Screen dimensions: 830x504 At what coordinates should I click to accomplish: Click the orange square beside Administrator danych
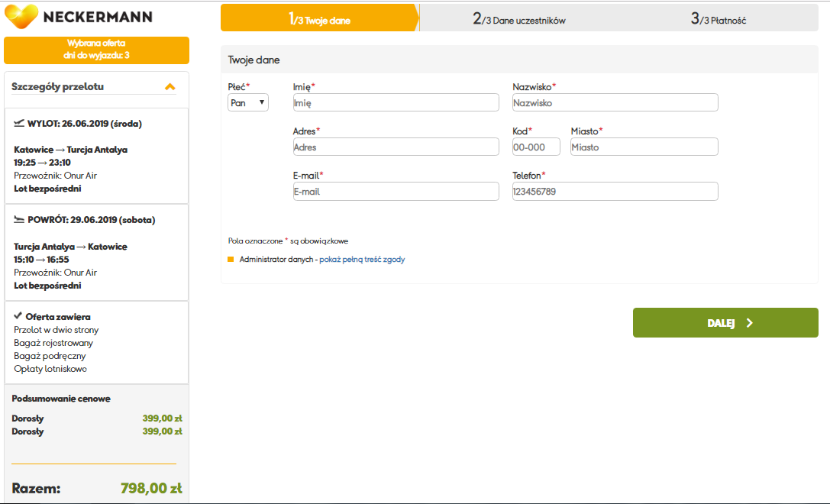(231, 260)
